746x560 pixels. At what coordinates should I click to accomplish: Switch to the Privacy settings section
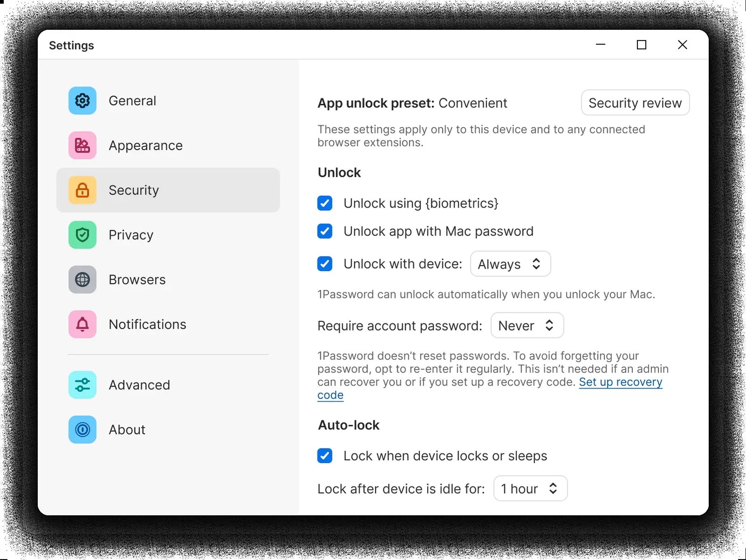click(131, 235)
